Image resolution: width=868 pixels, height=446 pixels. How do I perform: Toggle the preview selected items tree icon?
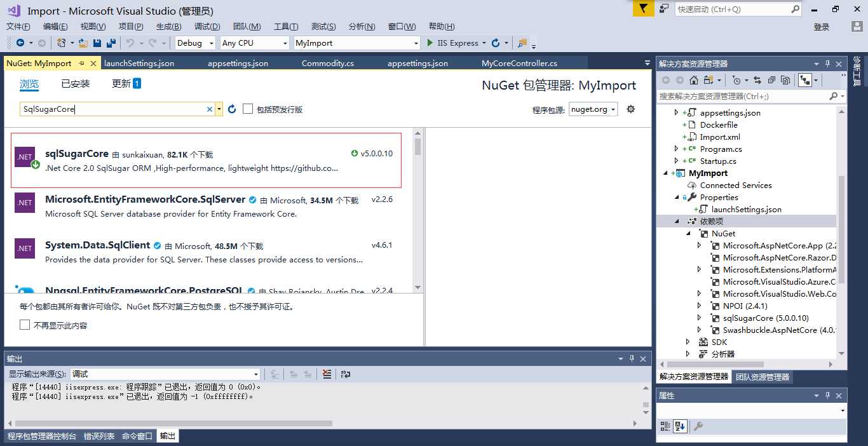(805, 80)
